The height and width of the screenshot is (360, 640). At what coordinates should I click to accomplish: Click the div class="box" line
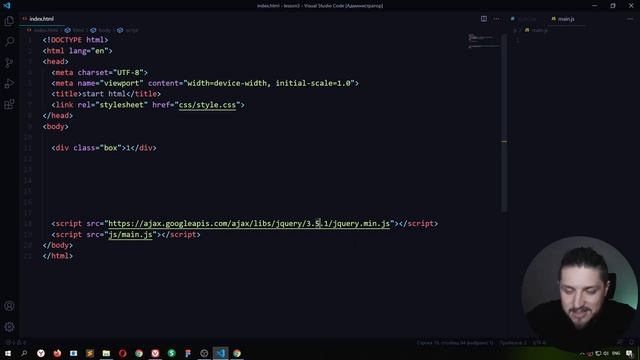[104, 148]
